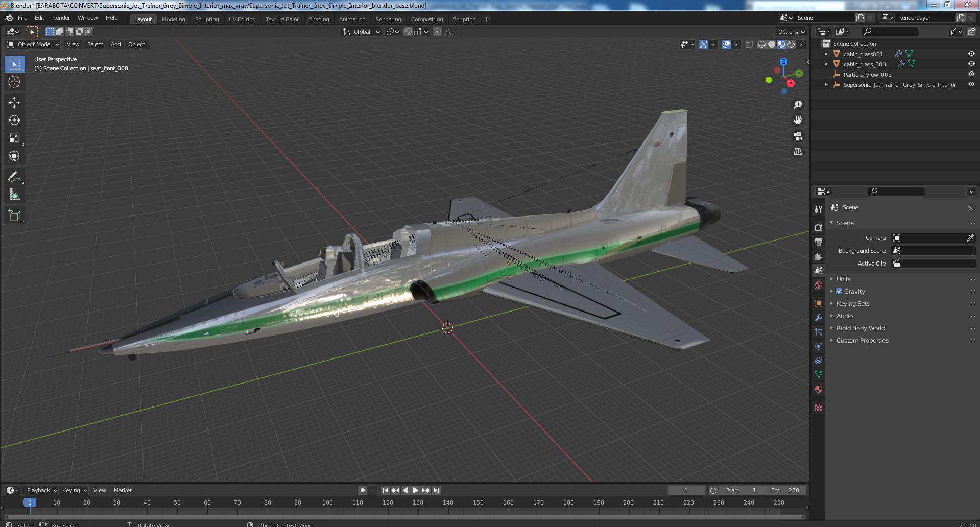Jump to the timeline end frame

coord(436,490)
